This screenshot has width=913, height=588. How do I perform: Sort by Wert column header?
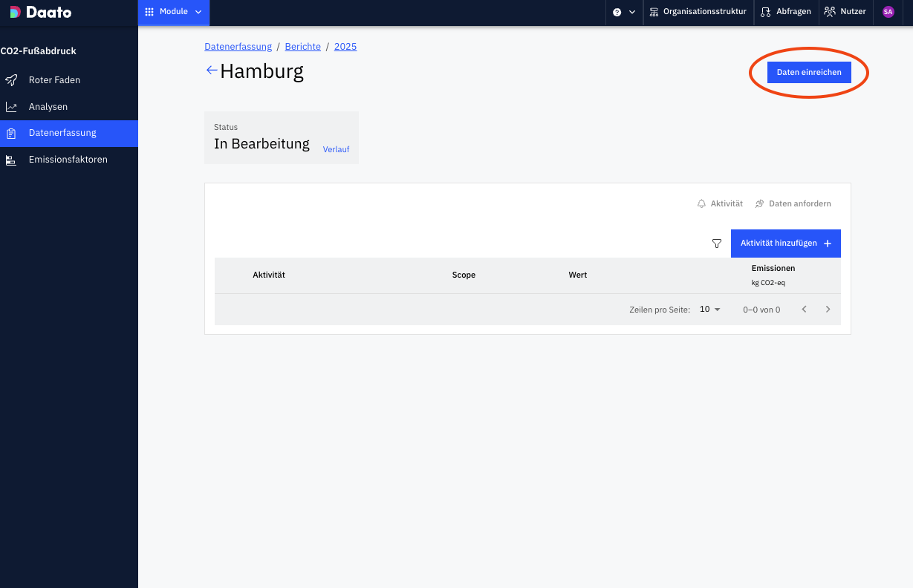click(x=578, y=275)
